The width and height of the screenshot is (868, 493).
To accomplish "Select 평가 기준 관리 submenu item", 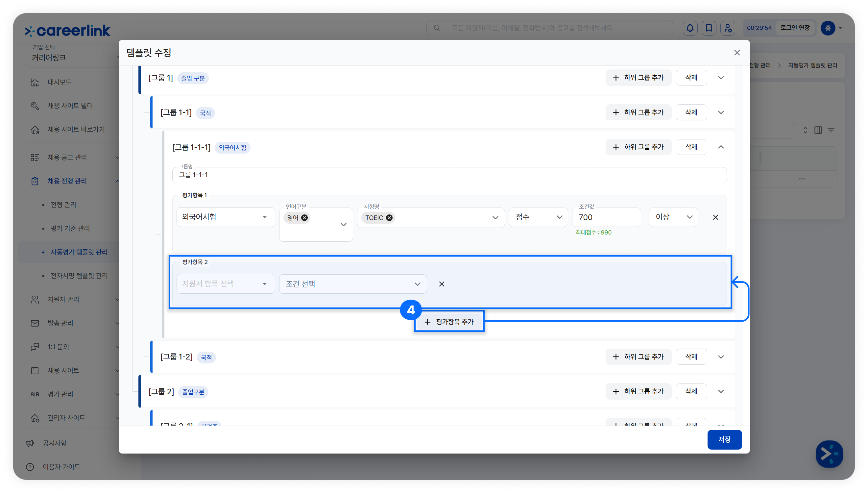I will 70,229.
